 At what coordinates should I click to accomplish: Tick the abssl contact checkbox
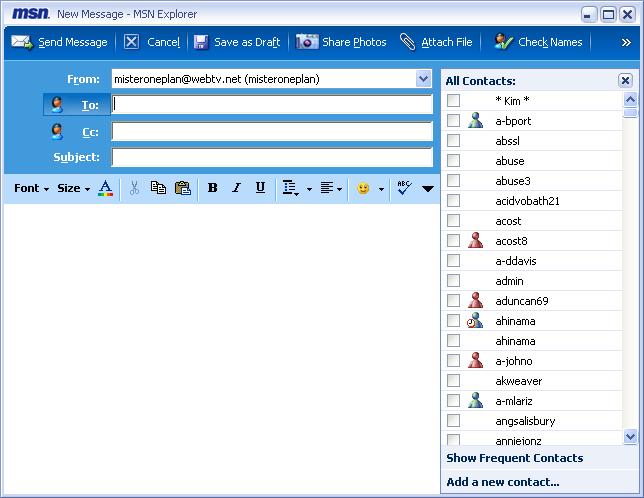453,141
